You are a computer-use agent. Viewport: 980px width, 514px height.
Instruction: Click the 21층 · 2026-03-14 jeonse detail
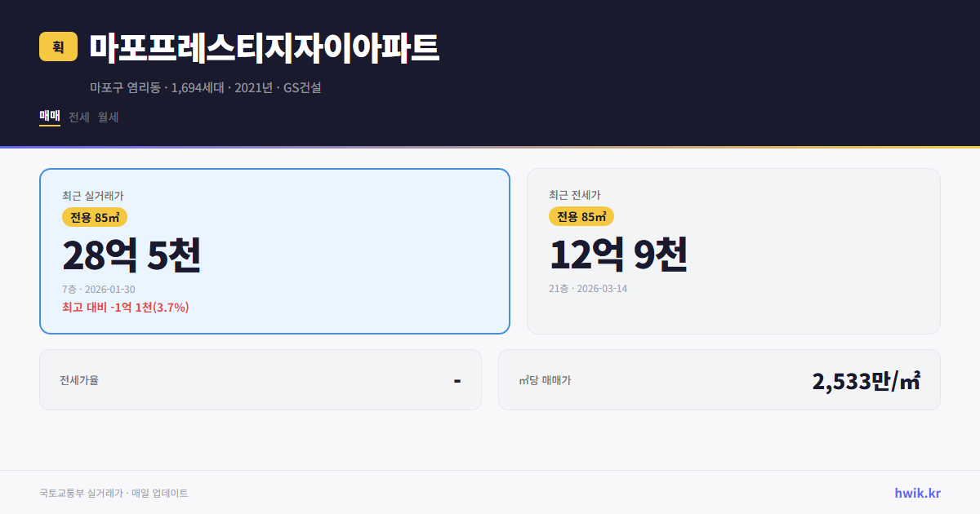(x=589, y=288)
